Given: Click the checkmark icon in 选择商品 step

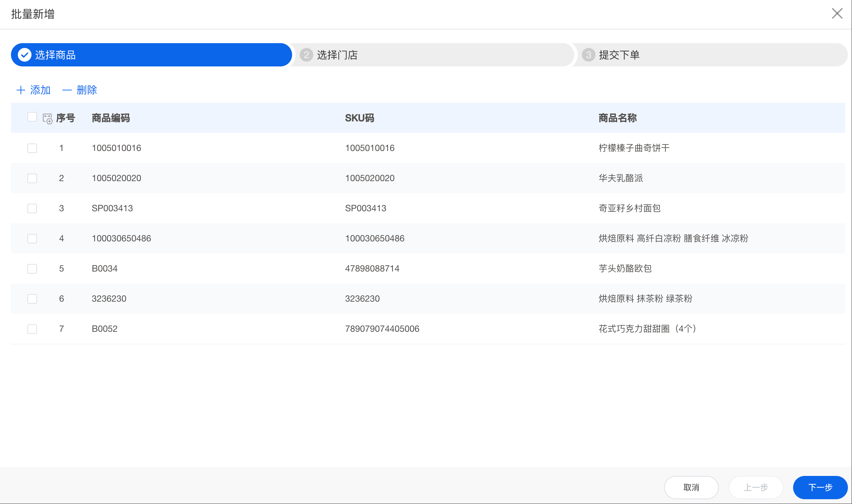Looking at the screenshot, I should (x=25, y=55).
